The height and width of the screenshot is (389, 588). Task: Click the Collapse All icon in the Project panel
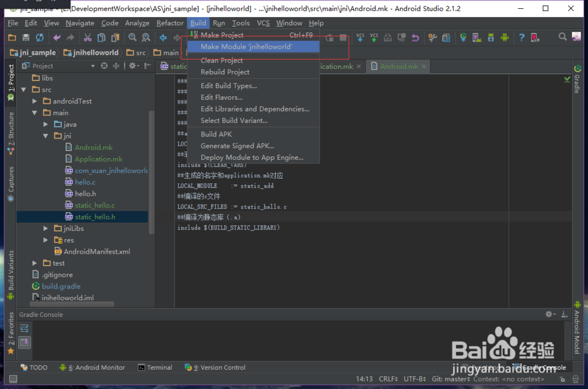[116, 66]
